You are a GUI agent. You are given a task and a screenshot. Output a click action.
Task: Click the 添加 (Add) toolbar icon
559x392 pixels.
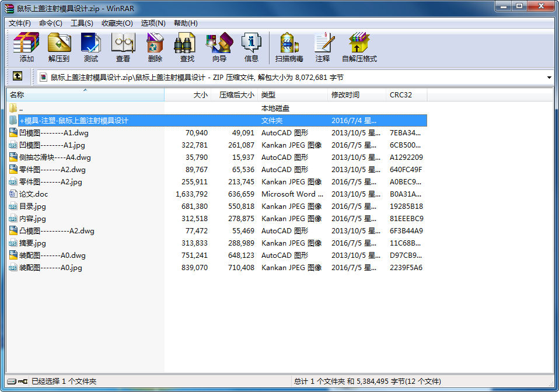(x=26, y=43)
